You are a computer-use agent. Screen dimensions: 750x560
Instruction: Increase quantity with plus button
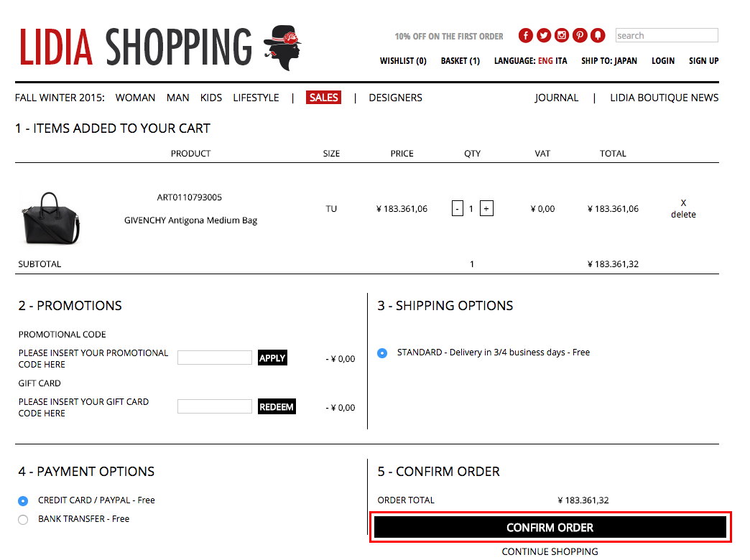point(486,208)
